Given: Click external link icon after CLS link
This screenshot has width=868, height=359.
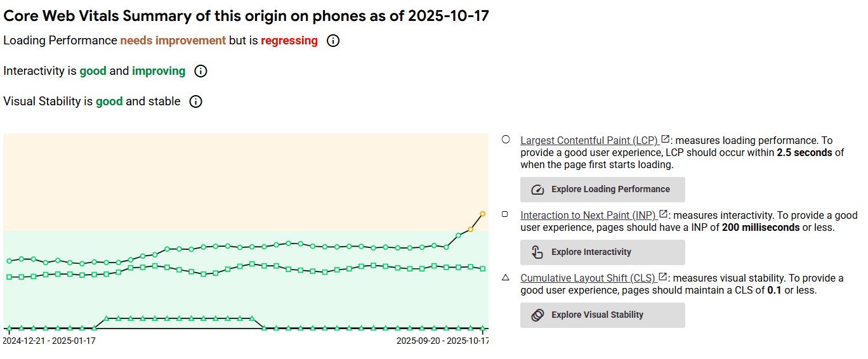Looking at the screenshot, I should [662, 277].
